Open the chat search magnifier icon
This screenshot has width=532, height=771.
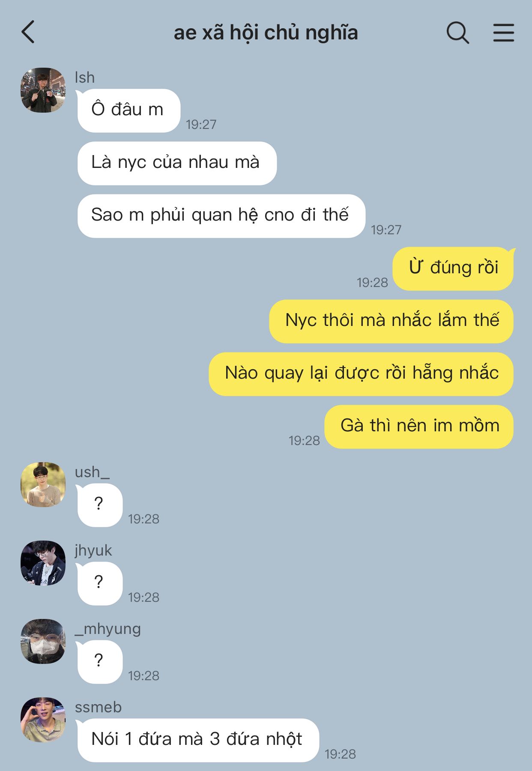[x=457, y=33]
